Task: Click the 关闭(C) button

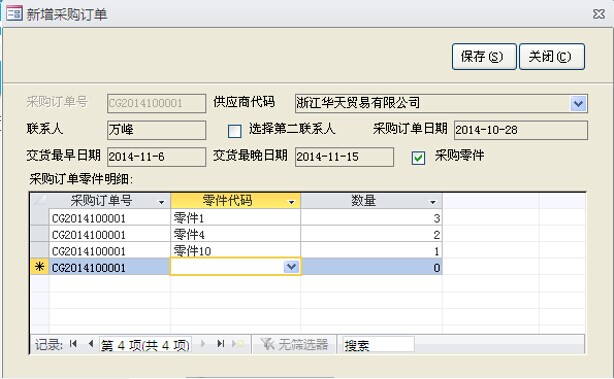Action: click(x=552, y=56)
